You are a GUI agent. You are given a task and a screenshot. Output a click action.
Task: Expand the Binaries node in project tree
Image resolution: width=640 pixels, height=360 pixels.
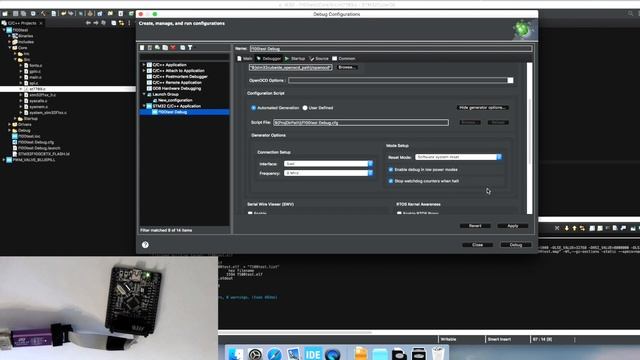(x=9, y=36)
